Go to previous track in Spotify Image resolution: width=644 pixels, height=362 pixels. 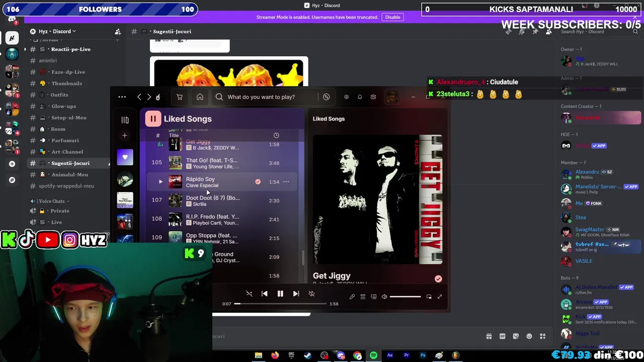coord(265,294)
